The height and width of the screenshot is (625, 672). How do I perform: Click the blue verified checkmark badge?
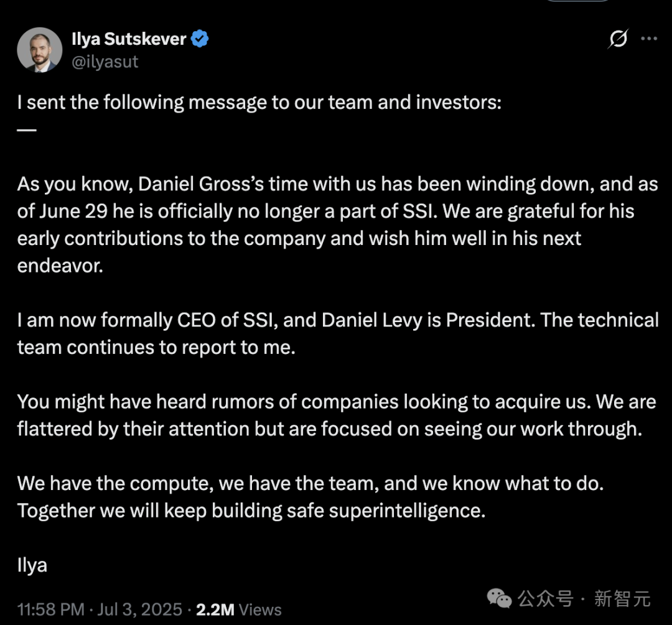point(199,39)
